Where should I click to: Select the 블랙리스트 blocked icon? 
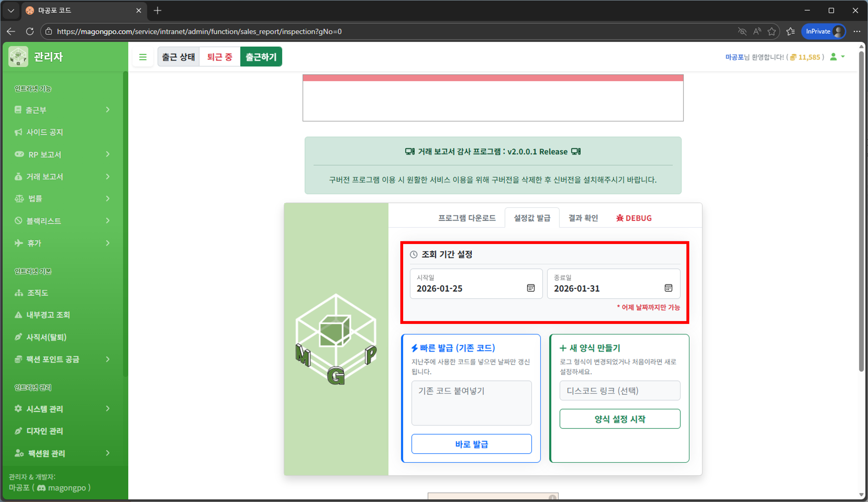pos(18,221)
